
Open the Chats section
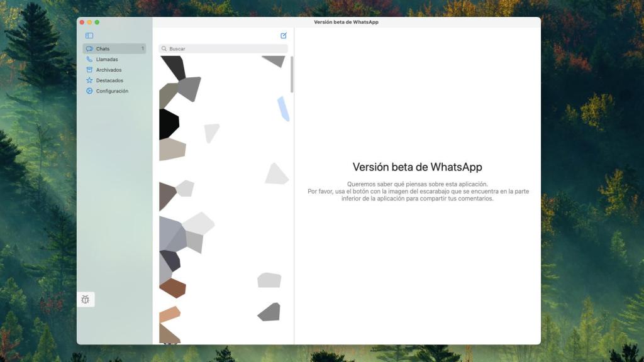(114, 48)
